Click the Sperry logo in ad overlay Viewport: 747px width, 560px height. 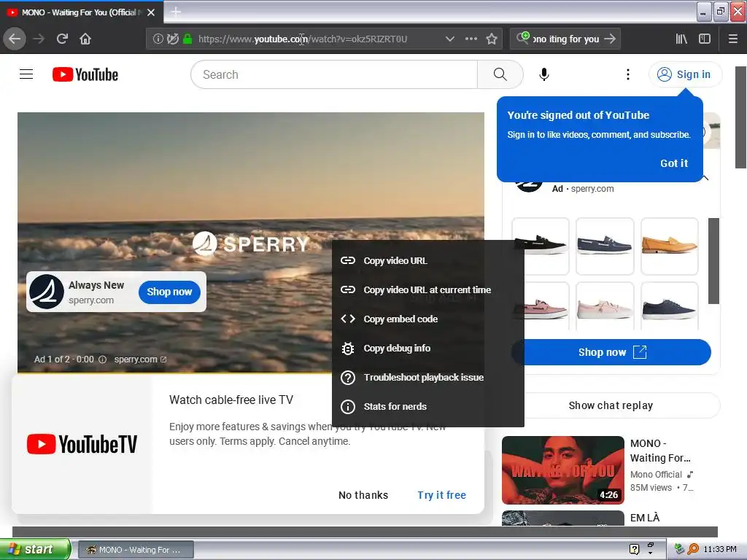point(47,292)
